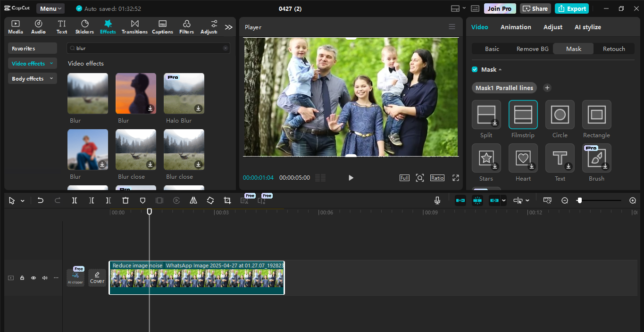The width and height of the screenshot is (644, 332).
Task: Mute the main video track
Action: [45, 278]
